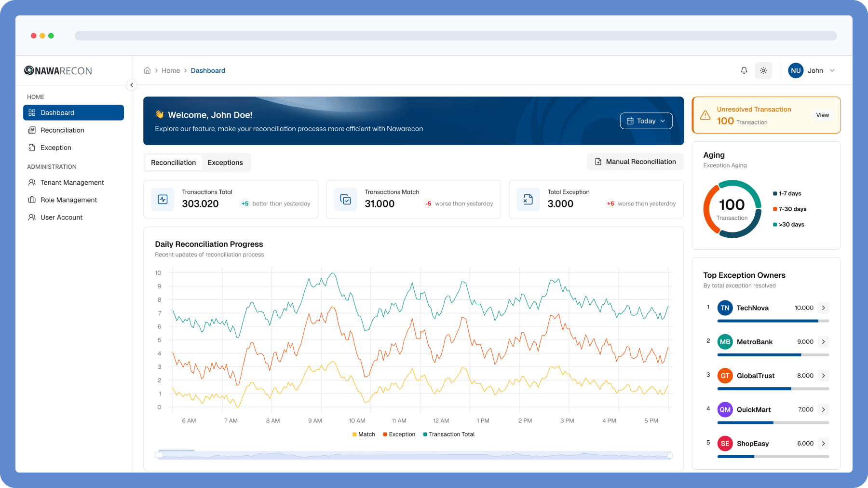This screenshot has height=488, width=868.
Task: Click the 1-7 days aging legend
Action: (x=787, y=193)
